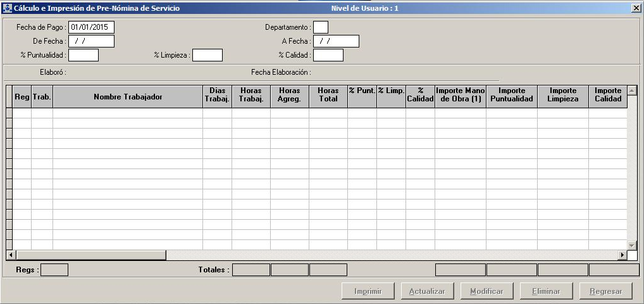Click the Importe Mano de Obra header
This screenshot has height=304, width=644.
pos(461,95)
